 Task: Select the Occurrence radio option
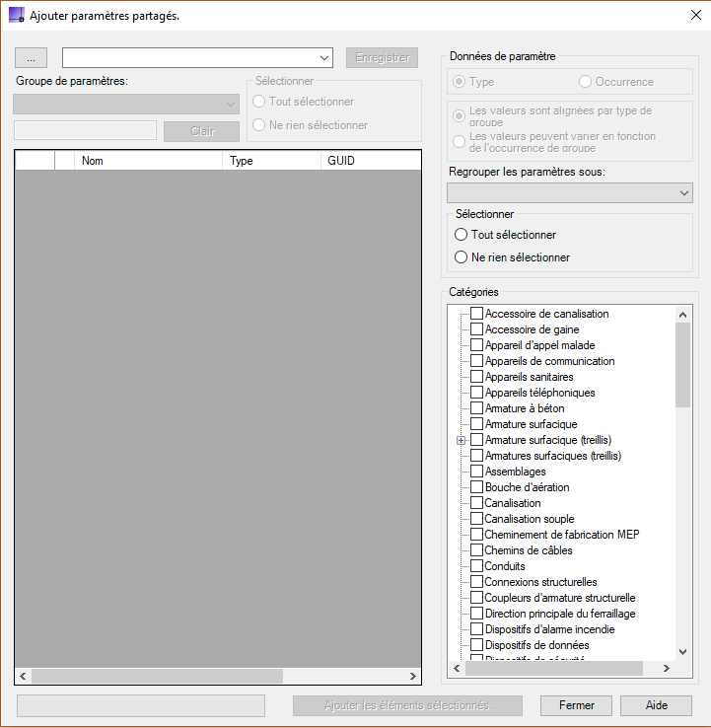(x=585, y=82)
